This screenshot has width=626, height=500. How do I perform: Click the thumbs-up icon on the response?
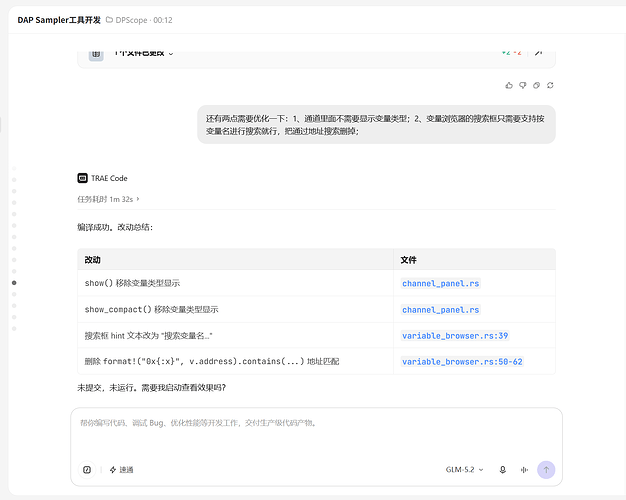coord(509,85)
